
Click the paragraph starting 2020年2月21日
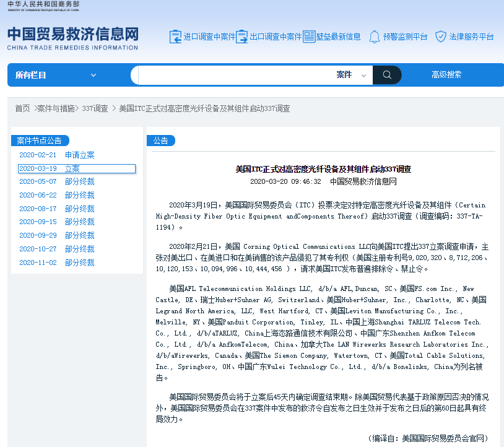coord(322,258)
